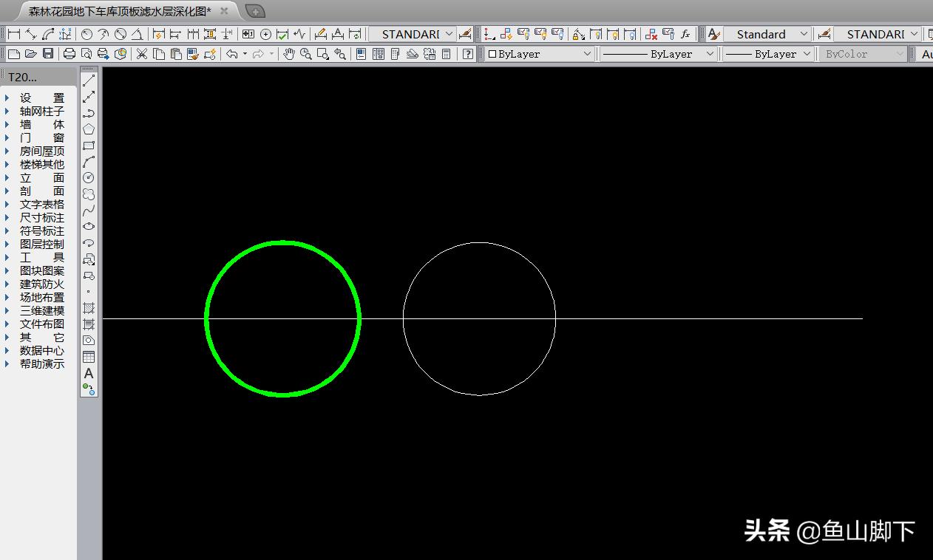The image size is (933, 560).
Task: Open the 尺寸标注 menu item
Action: coord(42,217)
